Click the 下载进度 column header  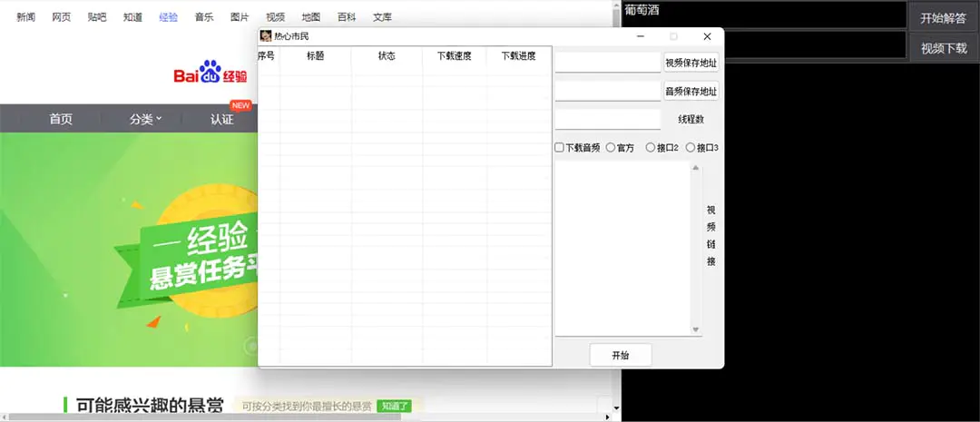(518, 56)
